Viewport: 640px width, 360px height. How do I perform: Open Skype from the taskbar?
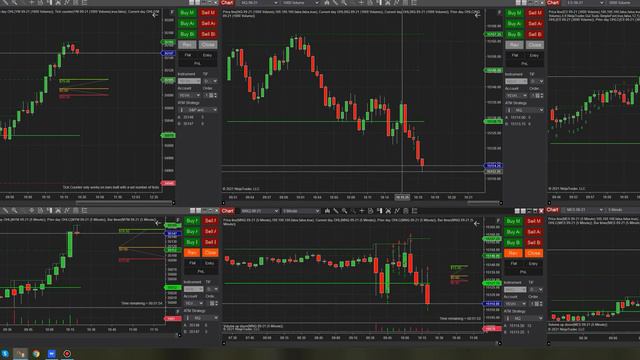(x=5, y=353)
